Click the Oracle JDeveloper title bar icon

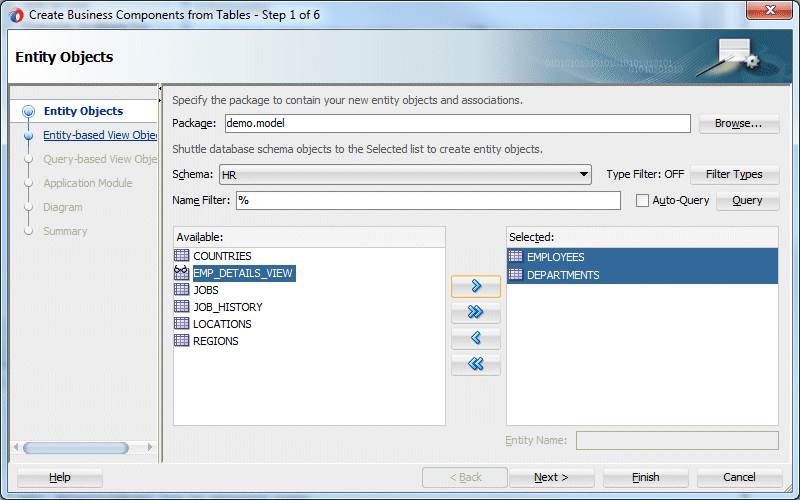16,15
